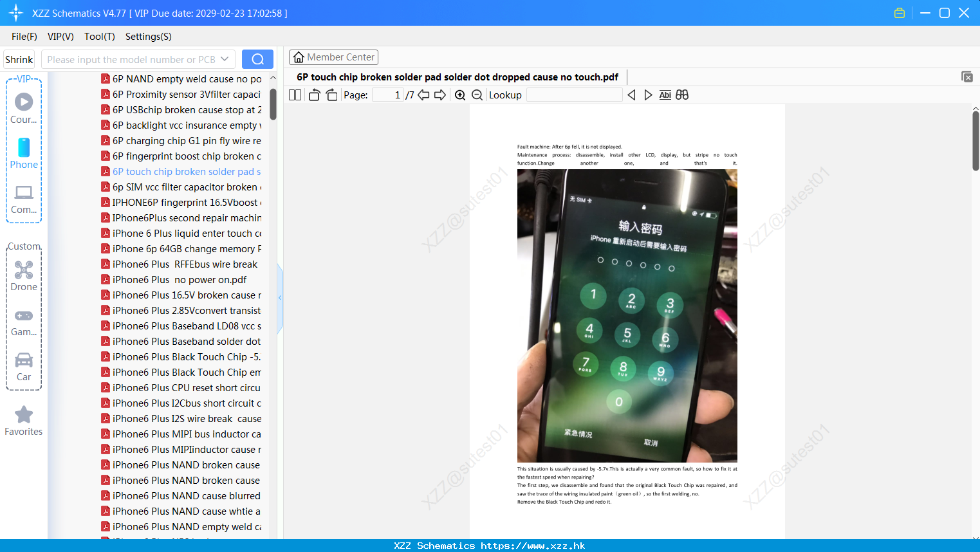Open the Tool(T) menu

[x=100, y=37]
